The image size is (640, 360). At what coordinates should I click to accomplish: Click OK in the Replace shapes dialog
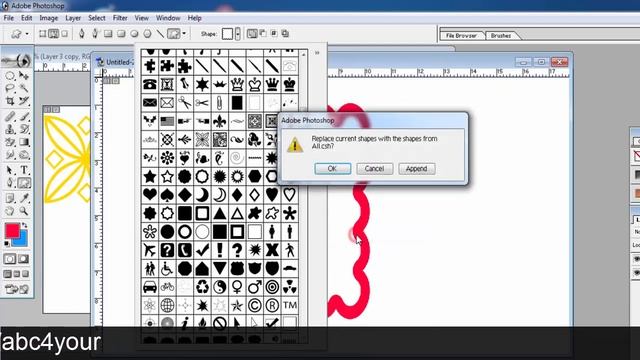tap(332, 169)
